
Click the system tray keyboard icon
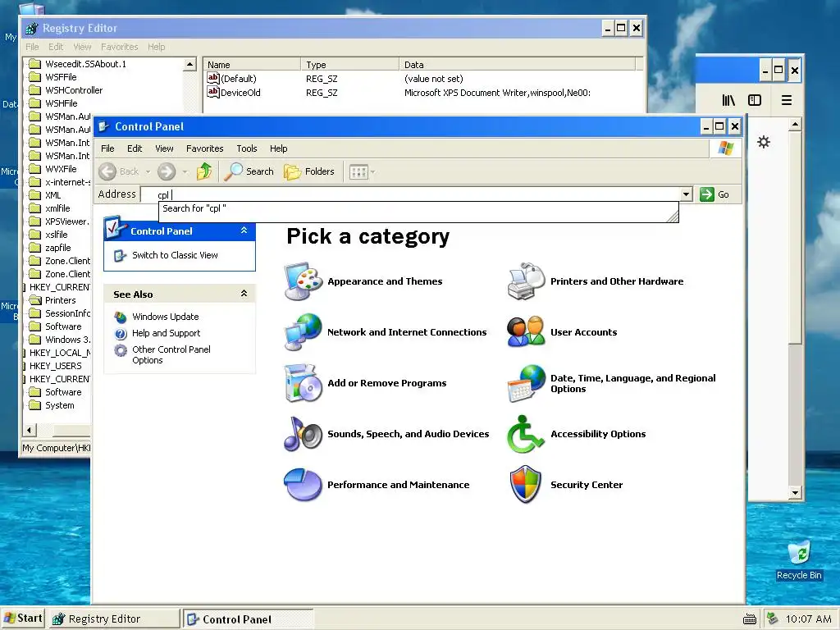click(x=750, y=619)
